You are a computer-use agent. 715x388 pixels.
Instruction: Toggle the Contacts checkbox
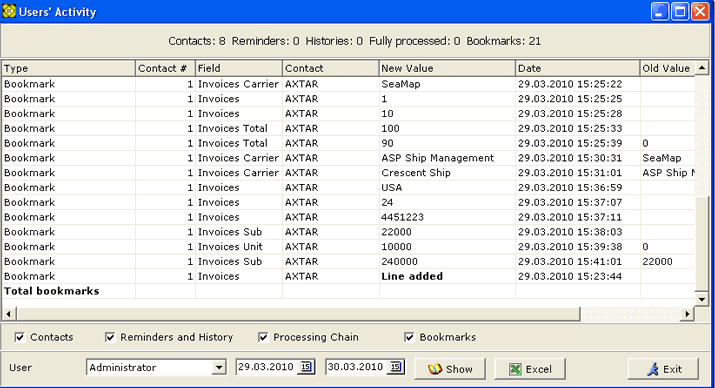click(x=20, y=337)
